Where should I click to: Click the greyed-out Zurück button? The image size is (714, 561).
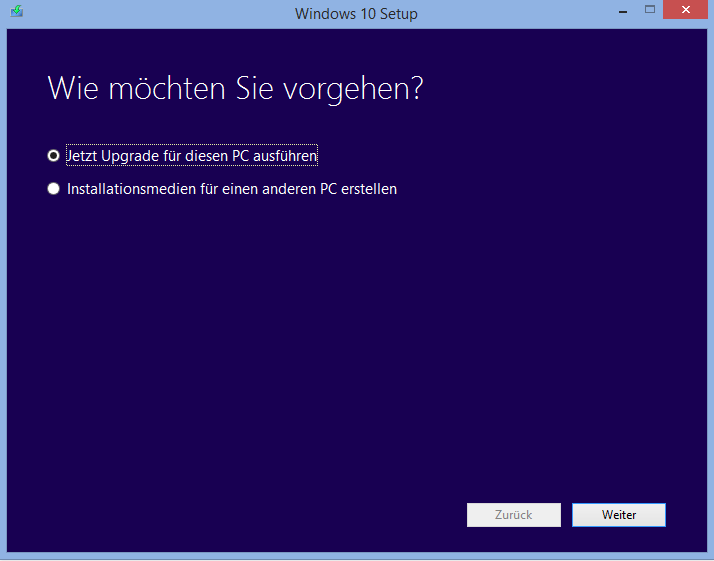click(513, 515)
